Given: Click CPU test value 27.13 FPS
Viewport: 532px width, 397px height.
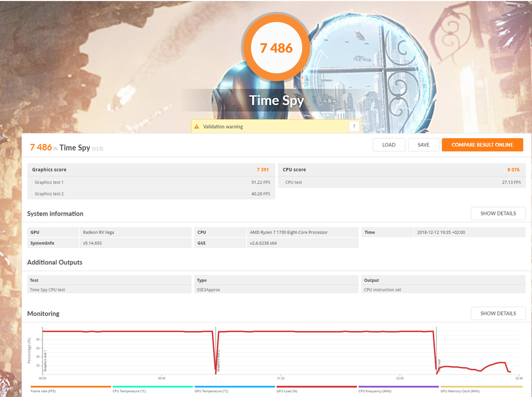Looking at the screenshot, I should 511,183.
